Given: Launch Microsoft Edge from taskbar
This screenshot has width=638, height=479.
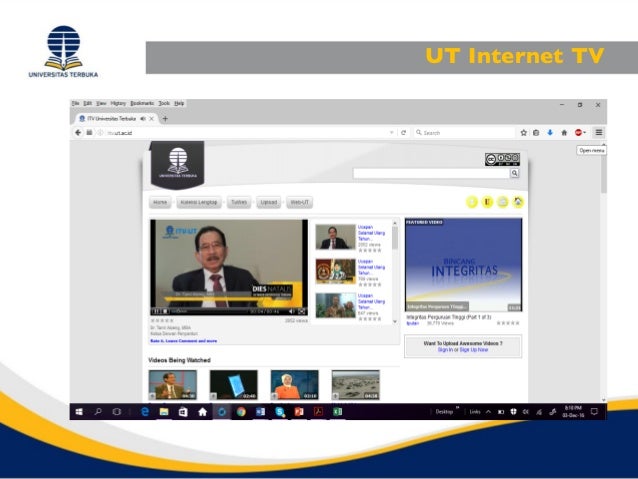Looking at the screenshot, I should (x=144, y=412).
